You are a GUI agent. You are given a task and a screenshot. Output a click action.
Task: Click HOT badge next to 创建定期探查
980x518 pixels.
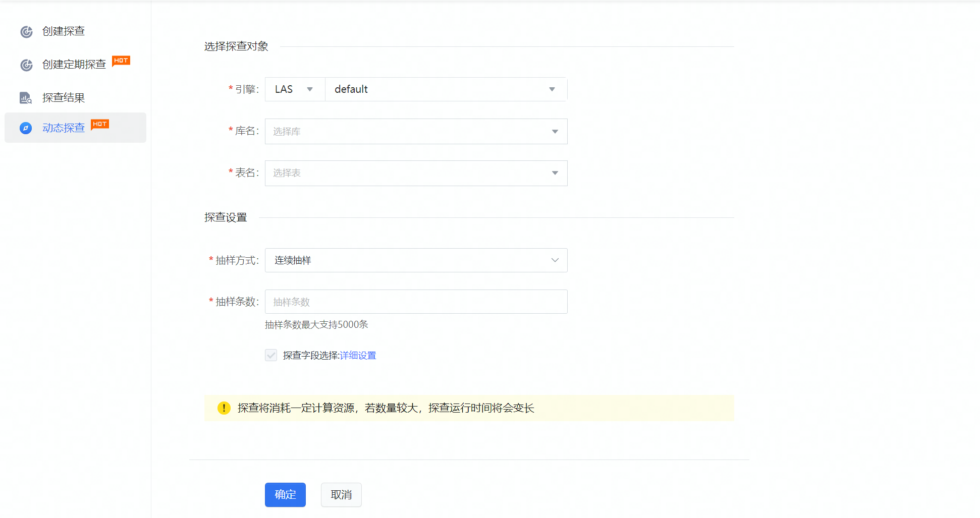tap(121, 61)
